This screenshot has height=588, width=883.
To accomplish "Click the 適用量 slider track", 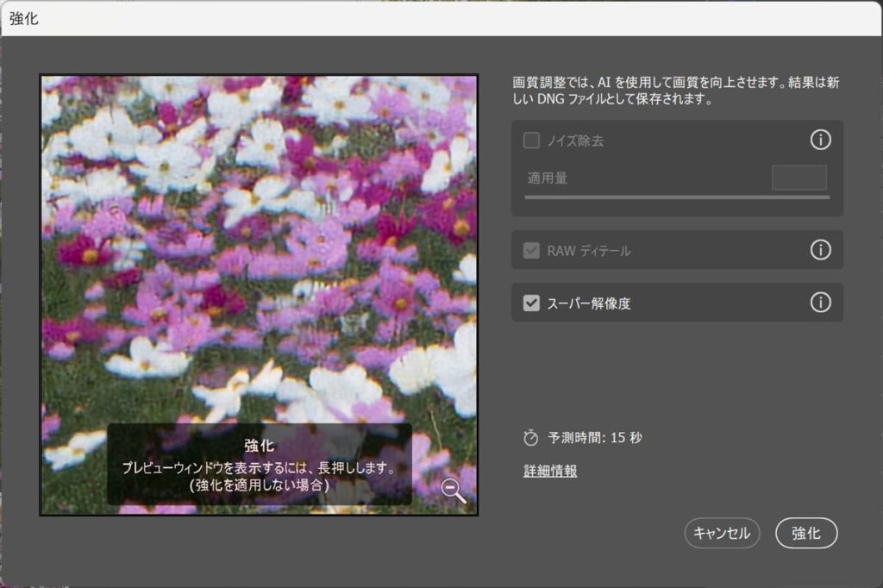I will (x=677, y=197).
